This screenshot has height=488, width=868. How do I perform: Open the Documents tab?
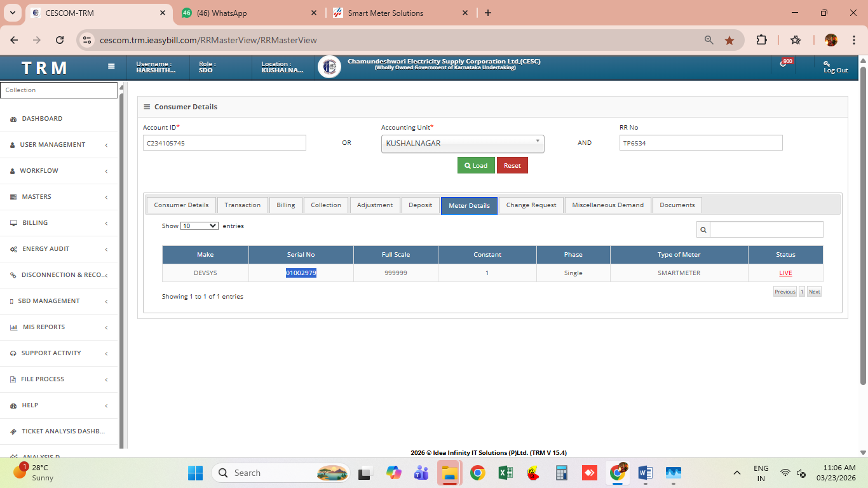(677, 205)
